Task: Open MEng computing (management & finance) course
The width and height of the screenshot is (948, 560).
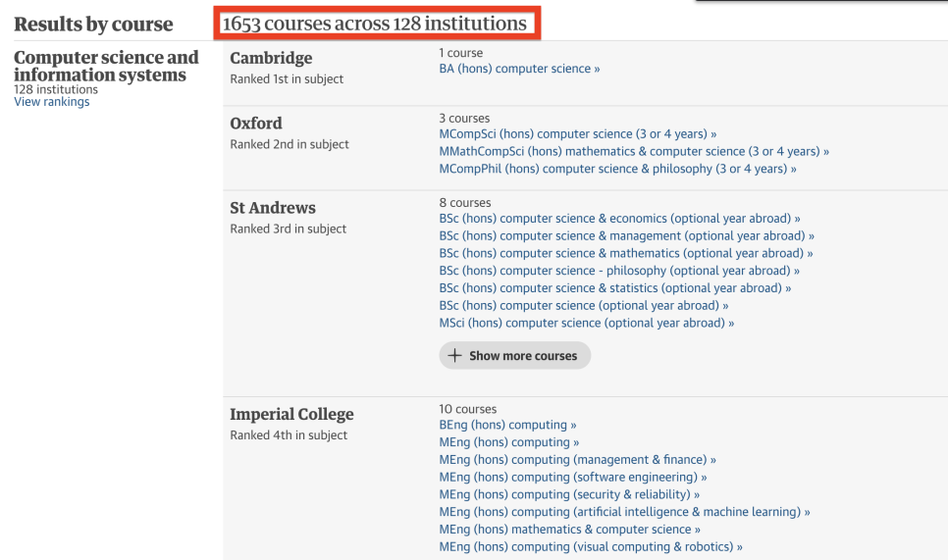Action: [x=577, y=460]
